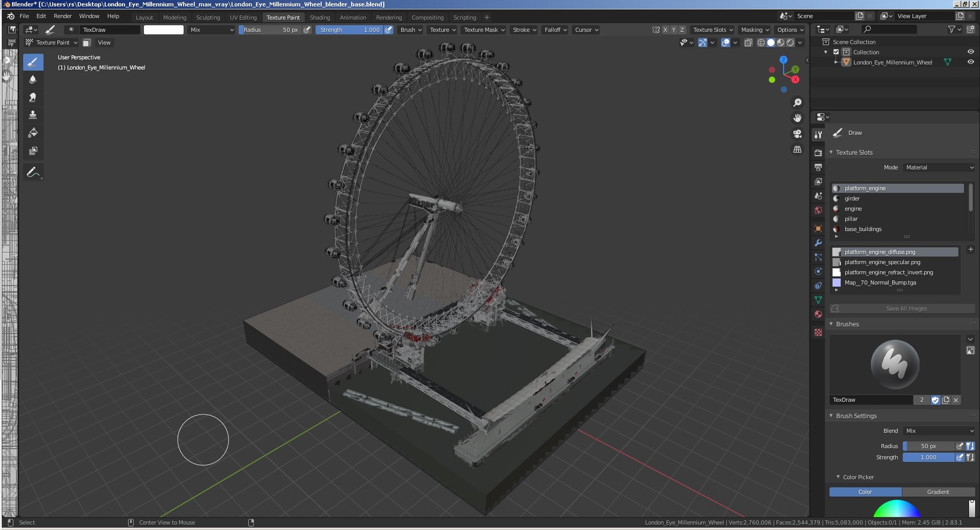Click Save All Images button
Screen dimensions: 980x530
902,308
